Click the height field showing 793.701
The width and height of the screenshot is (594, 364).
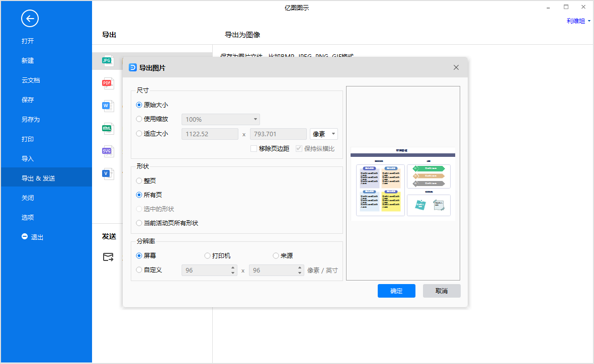(x=278, y=134)
